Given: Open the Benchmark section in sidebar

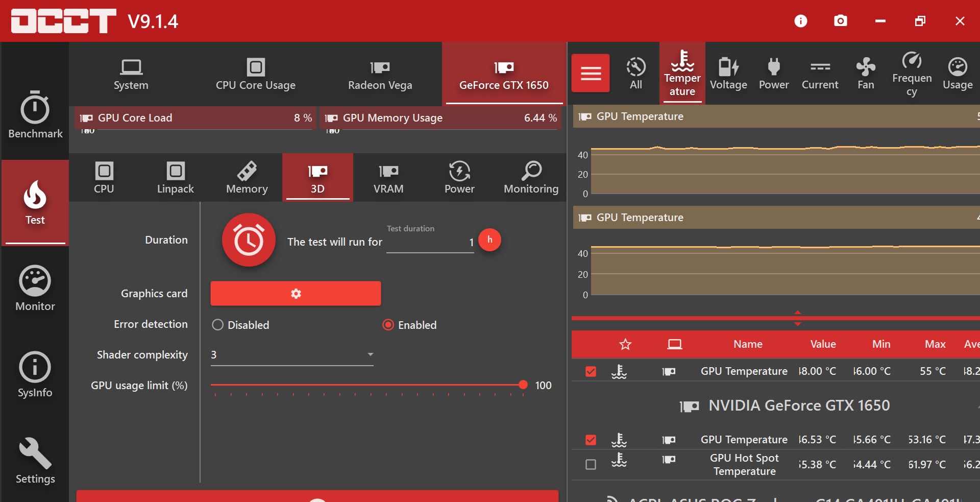Looking at the screenshot, I should pyautogui.click(x=35, y=115).
